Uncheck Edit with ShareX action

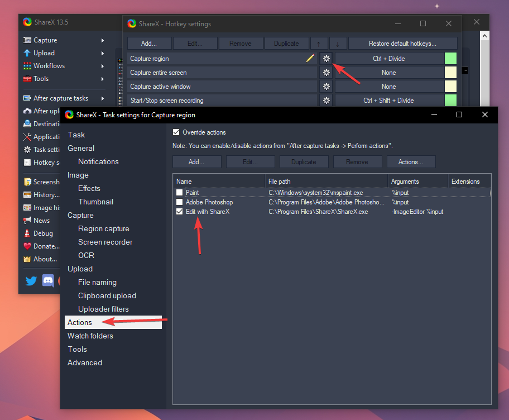click(x=180, y=212)
